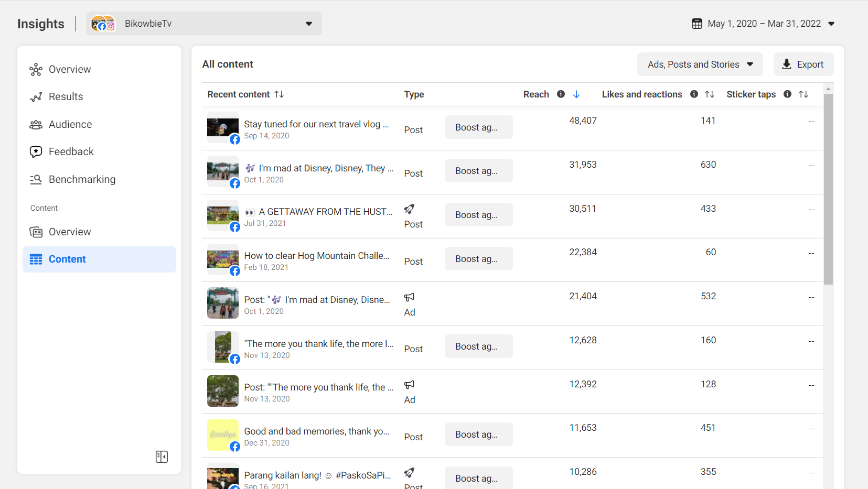This screenshot has width=868, height=489.
Task: Click the collapse sidebar panel icon
Action: point(162,457)
